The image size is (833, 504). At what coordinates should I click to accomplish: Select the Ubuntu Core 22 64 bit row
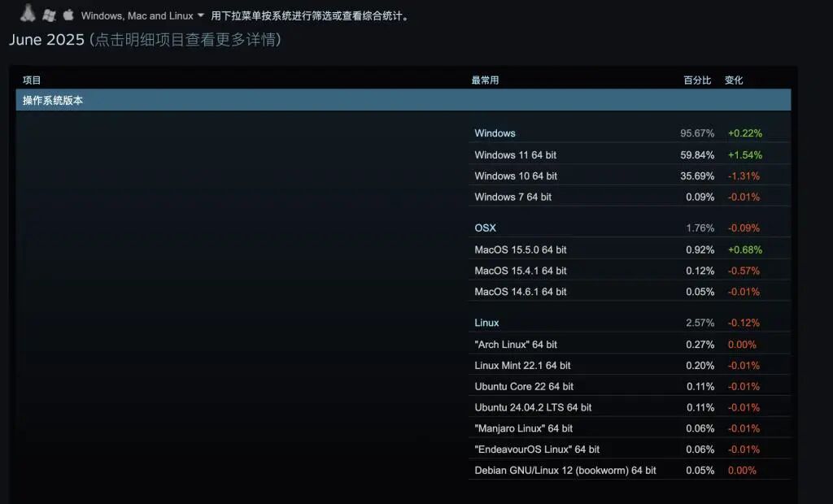[630, 386]
